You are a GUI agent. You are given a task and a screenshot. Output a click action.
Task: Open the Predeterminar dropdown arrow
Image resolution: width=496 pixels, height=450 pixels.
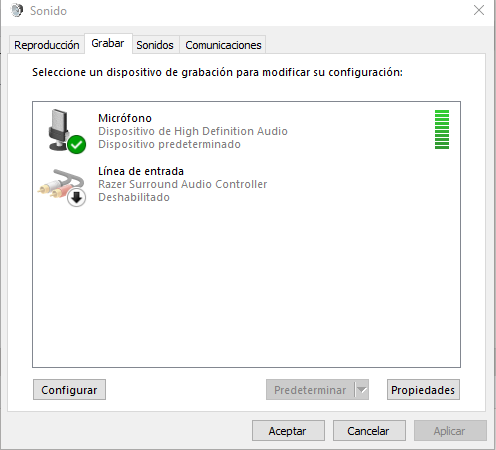click(x=362, y=389)
